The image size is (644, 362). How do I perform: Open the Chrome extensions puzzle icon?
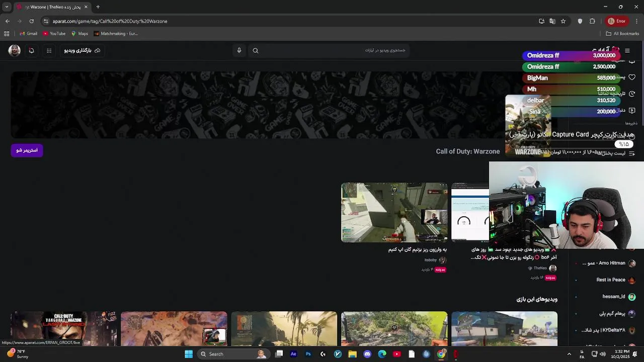(x=592, y=21)
